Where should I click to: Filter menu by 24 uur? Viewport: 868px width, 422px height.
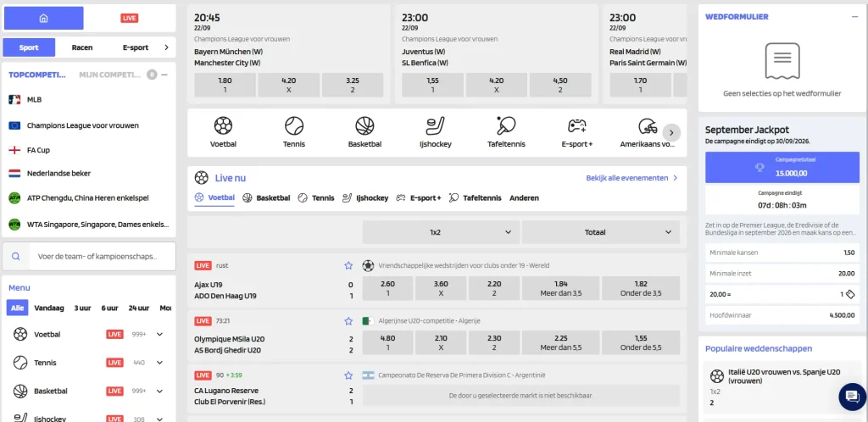pos(139,308)
